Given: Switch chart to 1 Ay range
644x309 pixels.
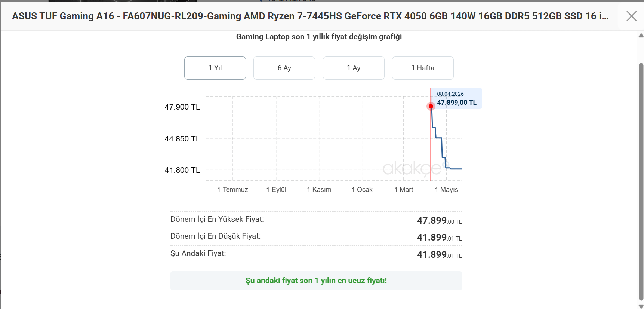Looking at the screenshot, I should click(354, 68).
